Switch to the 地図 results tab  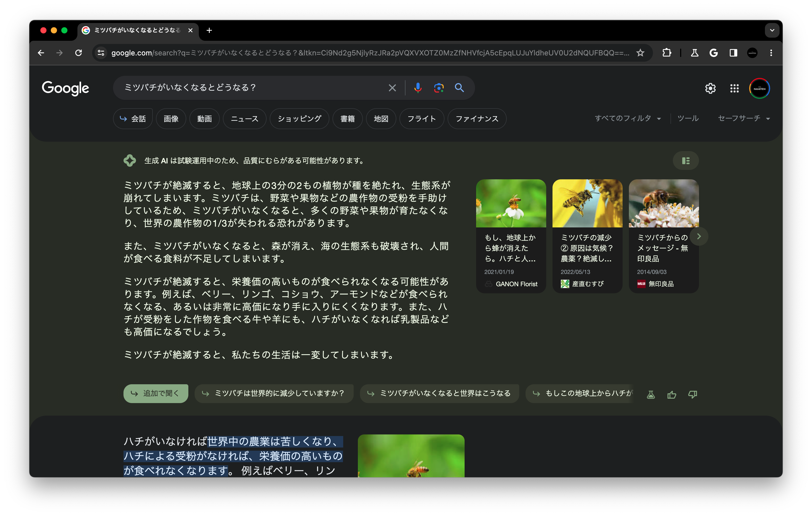tap(381, 119)
